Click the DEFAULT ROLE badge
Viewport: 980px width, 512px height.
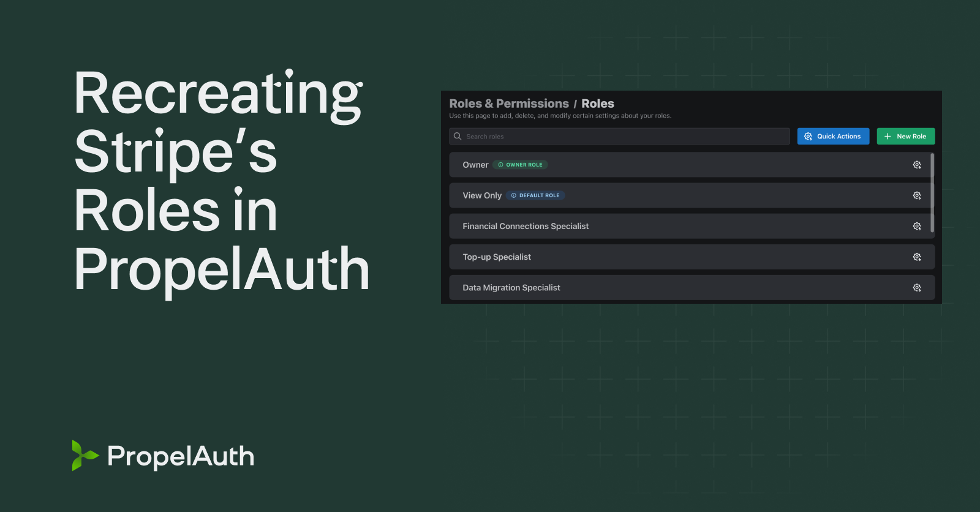tap(535, 195)
